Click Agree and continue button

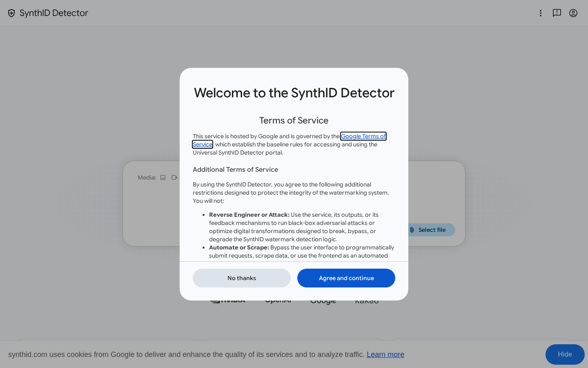346,278
